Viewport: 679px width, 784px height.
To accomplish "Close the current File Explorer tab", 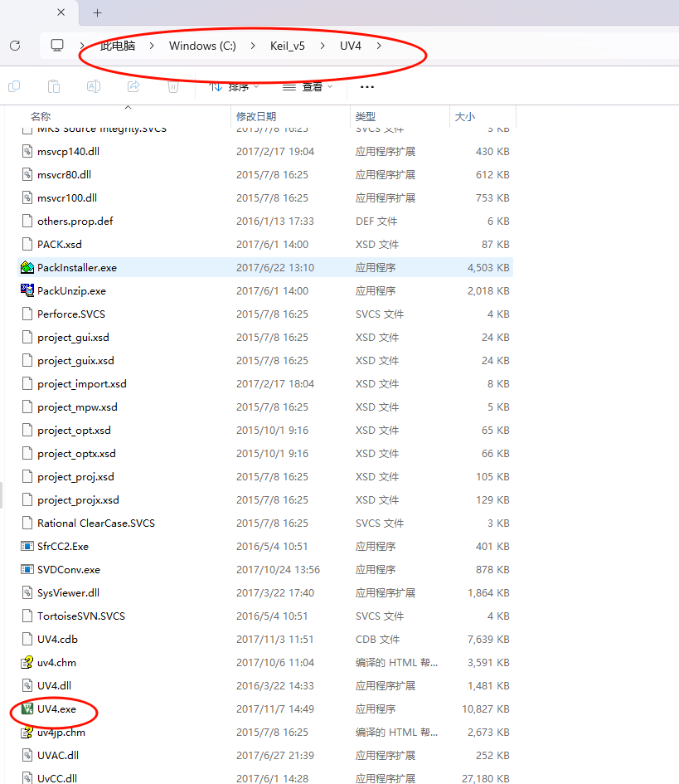I will pyautogui.click(x=61, y=12).
